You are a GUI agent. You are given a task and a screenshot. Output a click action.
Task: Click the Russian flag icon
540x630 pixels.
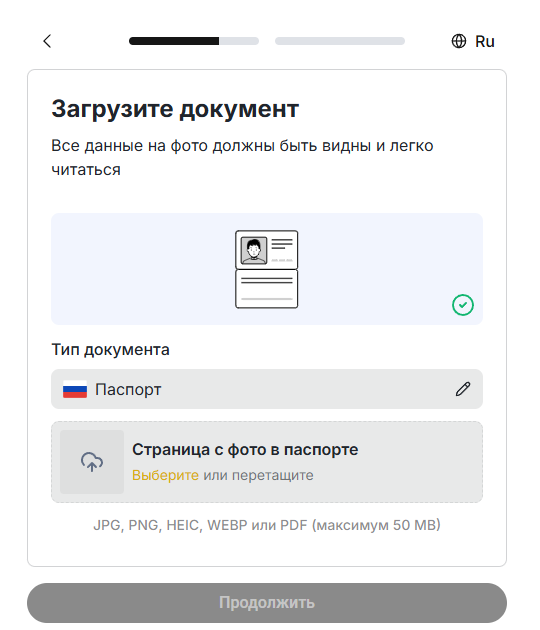coord(75,389)
